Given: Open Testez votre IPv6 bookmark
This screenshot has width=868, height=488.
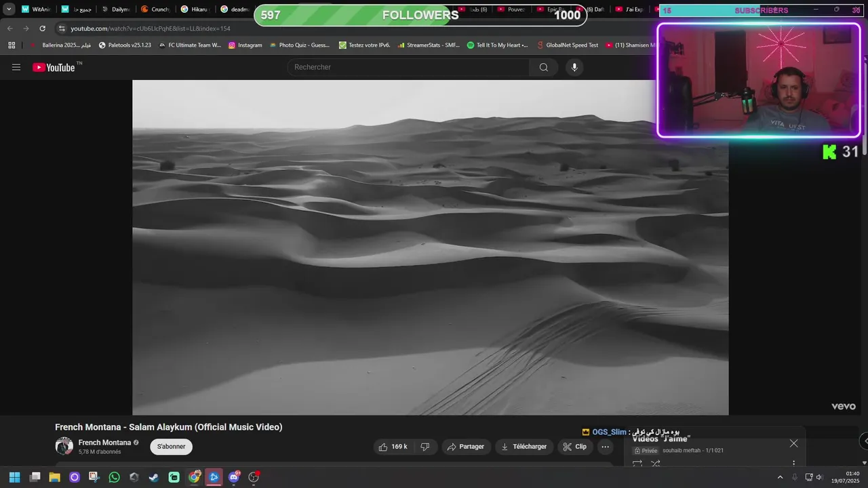Looking at the screenshot, I should coord(364,45).
